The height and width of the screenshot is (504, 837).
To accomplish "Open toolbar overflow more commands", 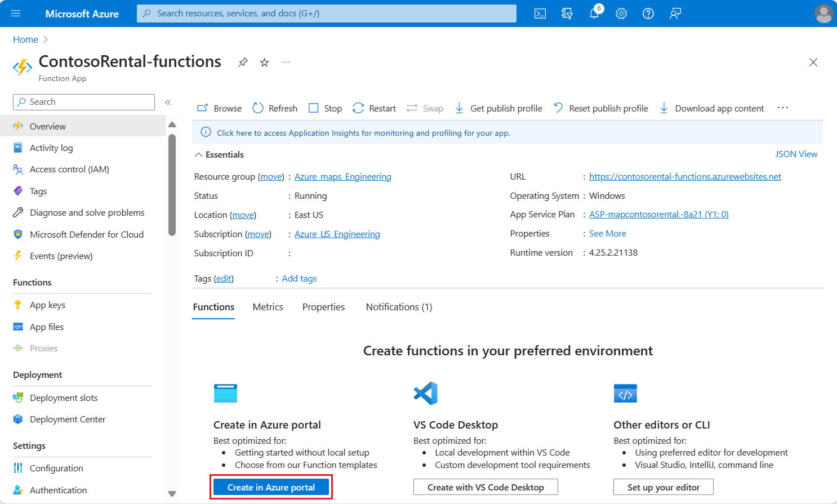I will 783,108.
